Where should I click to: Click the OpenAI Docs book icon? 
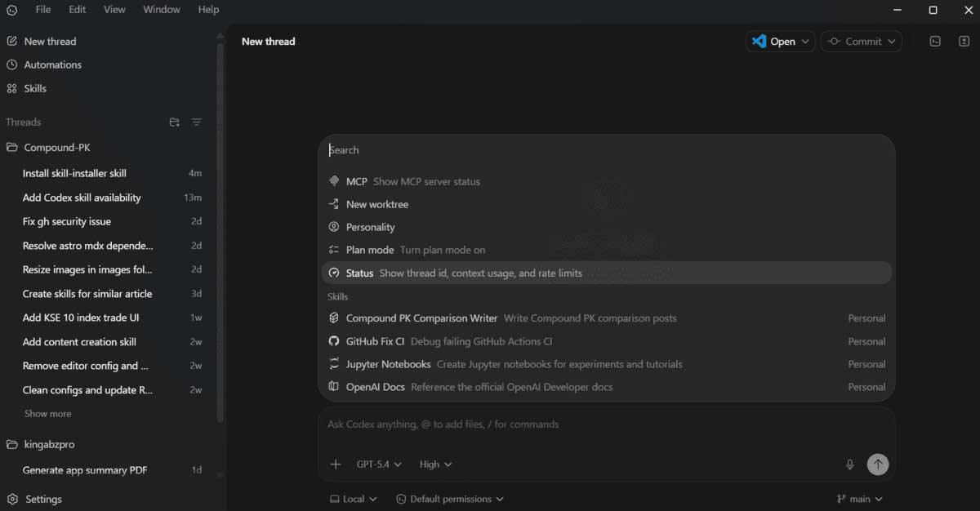click(x=333, y=387)
